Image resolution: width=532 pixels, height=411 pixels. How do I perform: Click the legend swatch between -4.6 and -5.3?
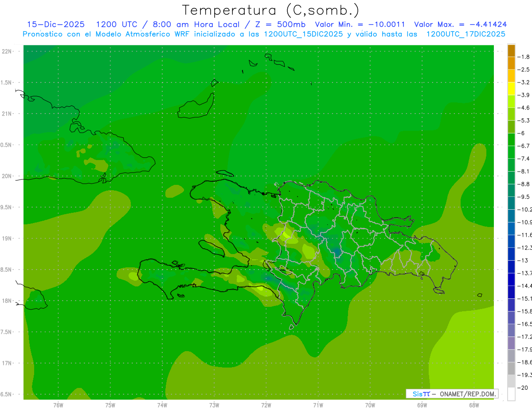coord(511,114)
